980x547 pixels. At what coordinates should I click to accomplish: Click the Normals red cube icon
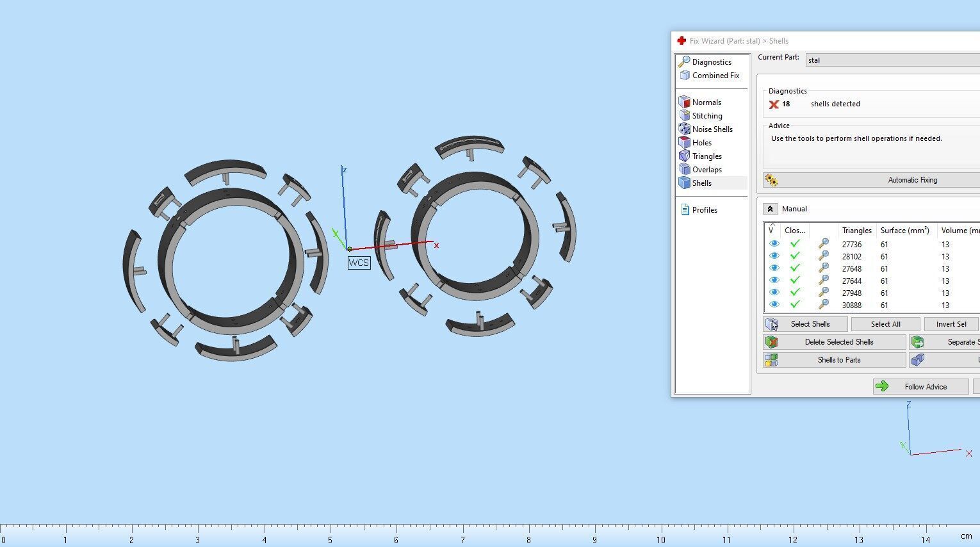pos(685,102)
